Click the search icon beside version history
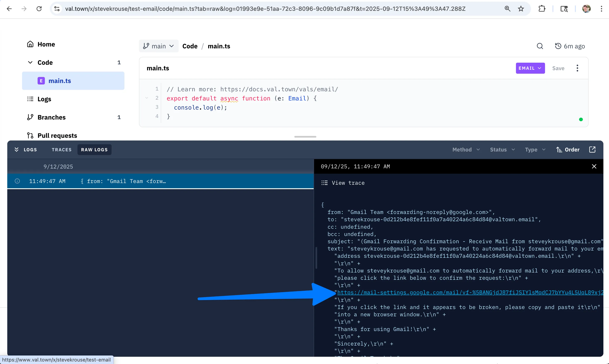The image size is (609, 364). pos(540,46)
